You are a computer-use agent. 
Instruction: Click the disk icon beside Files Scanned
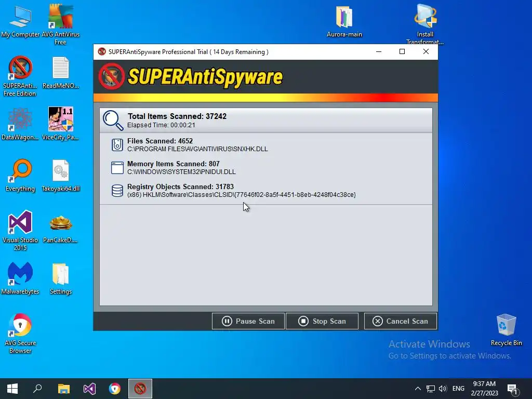point(117,145)
